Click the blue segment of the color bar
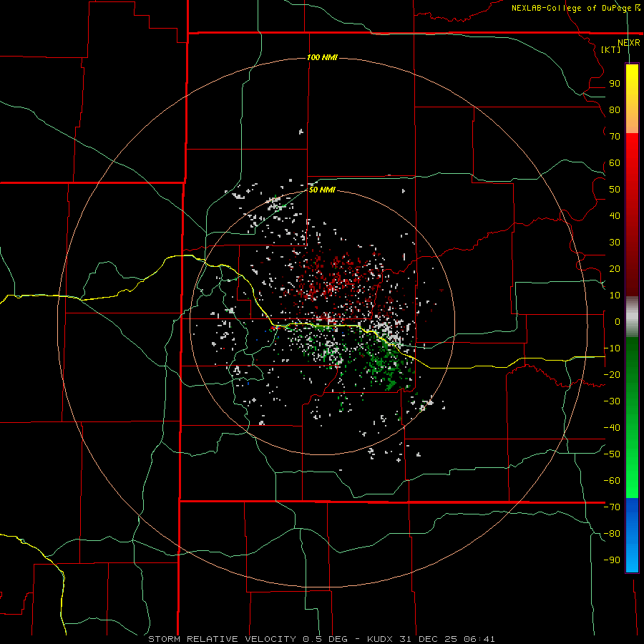The width and height of the screenshot is (644, 644). coord(632,535)
